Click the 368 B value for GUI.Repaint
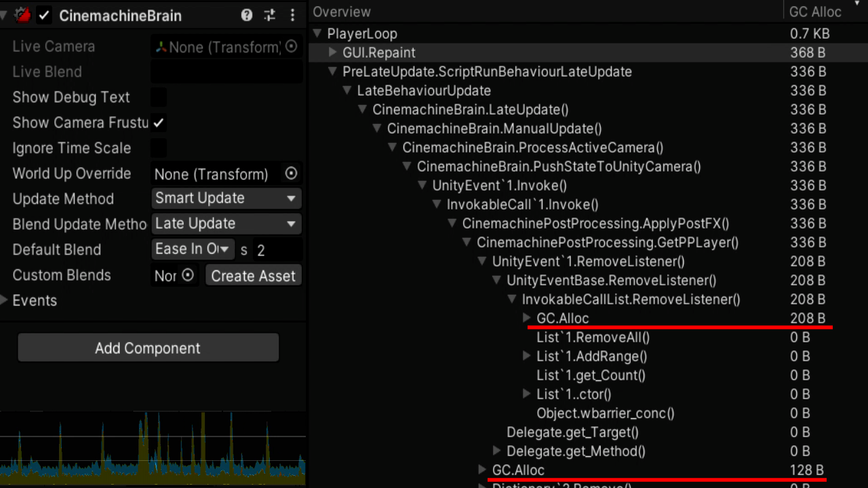The width and height of the screenshot is (868, 488). (x=808, y=52)
